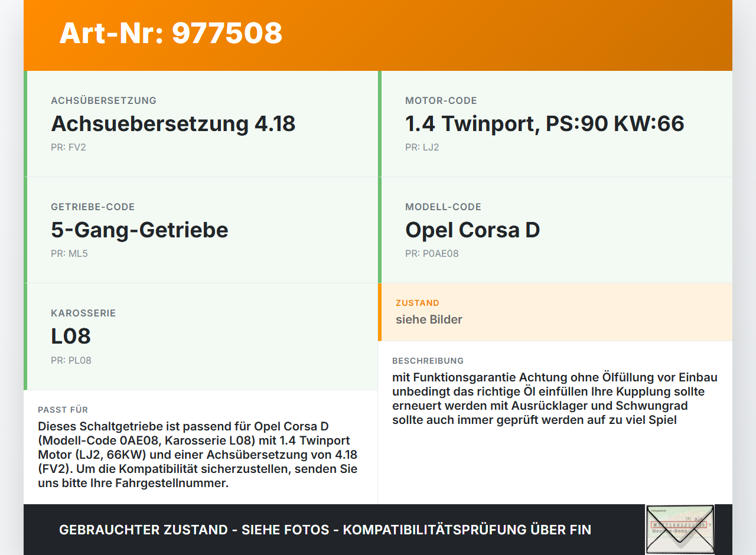756x555 pixels.
Task: Click the PR: FV2 label
Action: click(69, 147)
